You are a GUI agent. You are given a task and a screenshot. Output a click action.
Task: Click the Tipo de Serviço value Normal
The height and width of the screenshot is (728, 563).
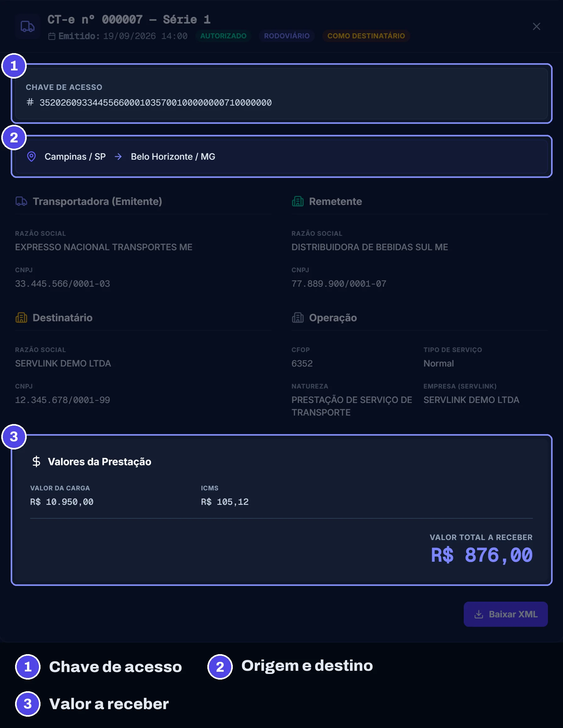tap(438, 363)
